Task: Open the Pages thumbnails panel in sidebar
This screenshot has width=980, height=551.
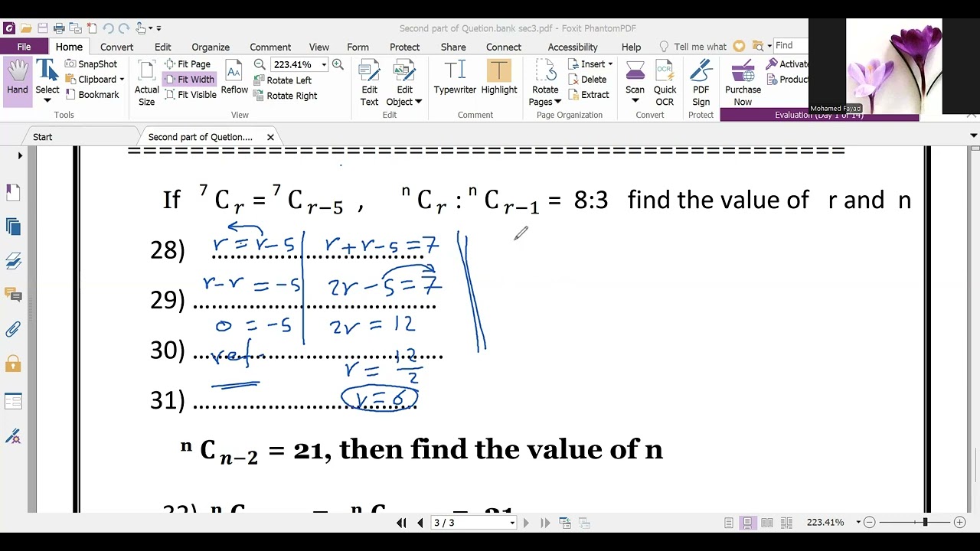Action: pos(13,227)
